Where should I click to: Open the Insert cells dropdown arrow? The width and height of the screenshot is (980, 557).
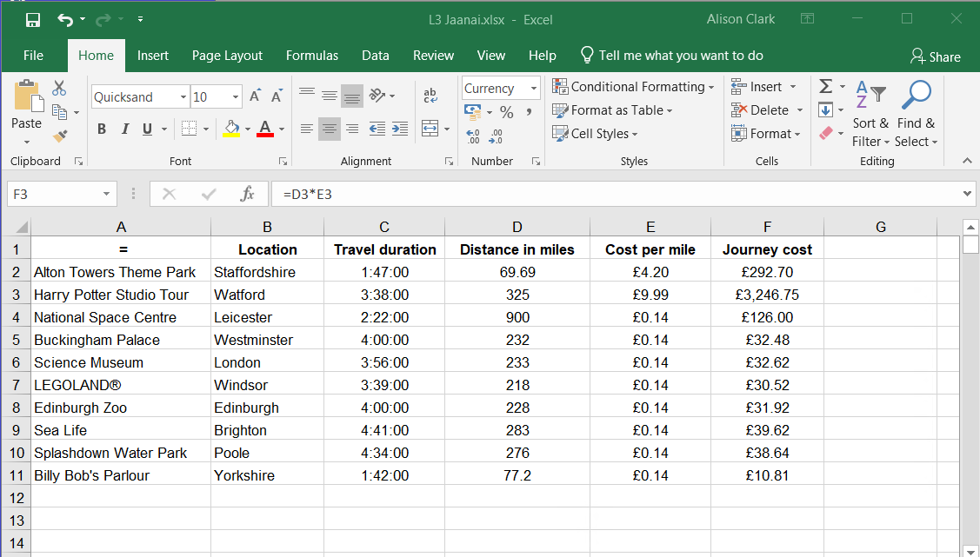click(x=793, y=87)
